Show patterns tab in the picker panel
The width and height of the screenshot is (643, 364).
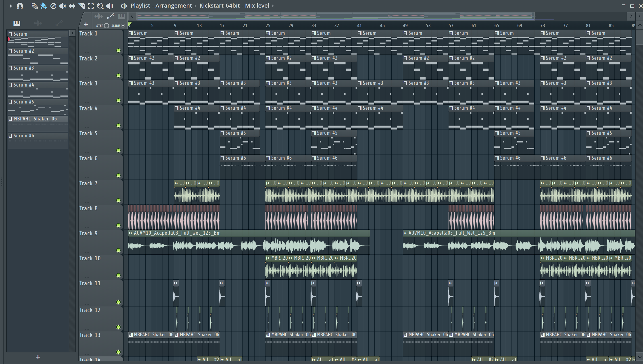(x=17, y=23)
